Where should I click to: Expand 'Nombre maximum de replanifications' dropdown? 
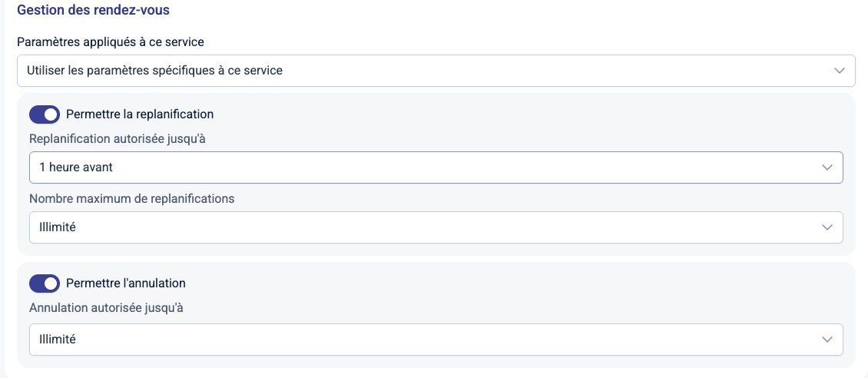click(x=436, y=227)
